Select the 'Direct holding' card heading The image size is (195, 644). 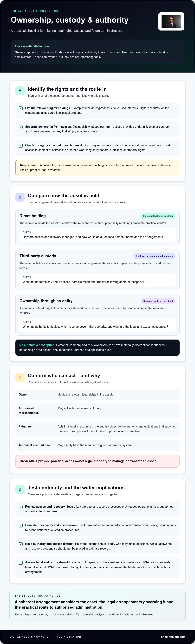[32, 216]
